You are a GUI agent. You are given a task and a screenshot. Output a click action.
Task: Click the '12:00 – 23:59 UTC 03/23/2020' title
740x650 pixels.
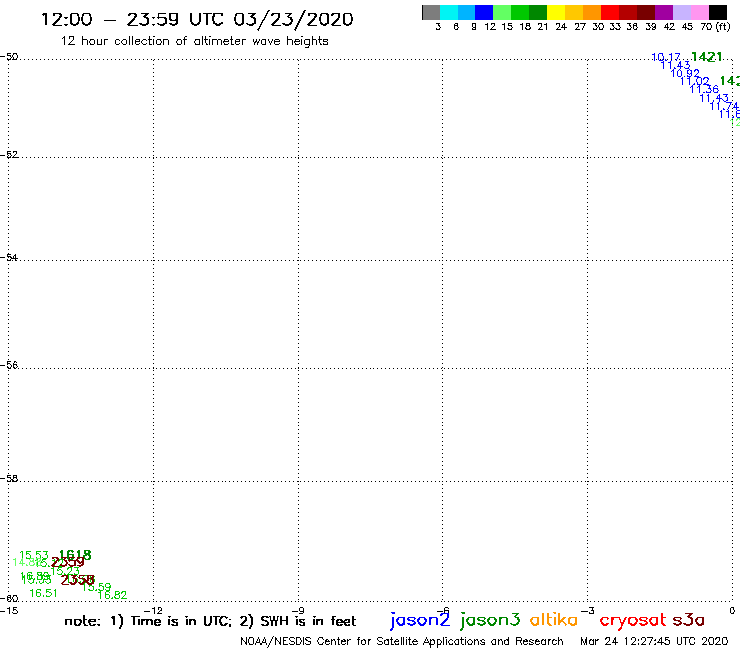197,19
